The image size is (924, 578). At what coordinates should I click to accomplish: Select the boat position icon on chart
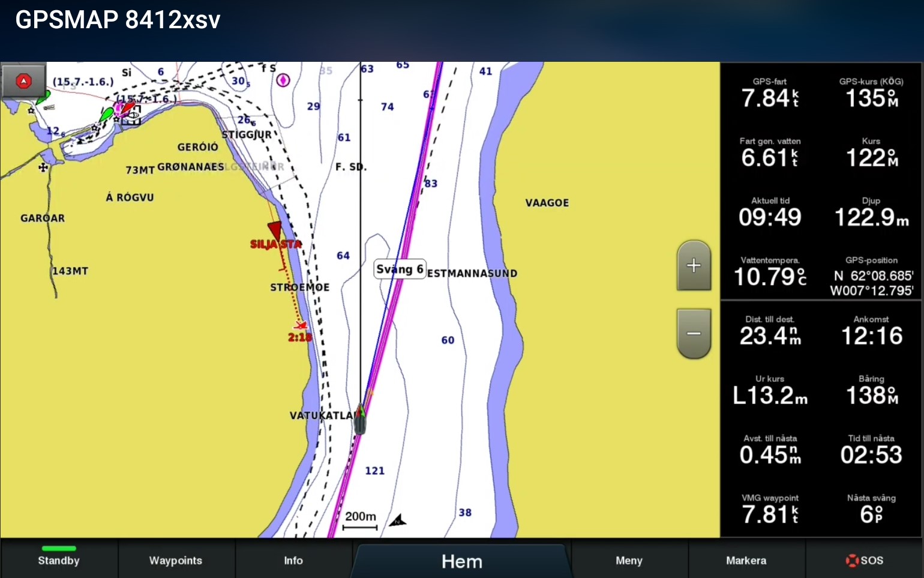click(x=359, y=418)
